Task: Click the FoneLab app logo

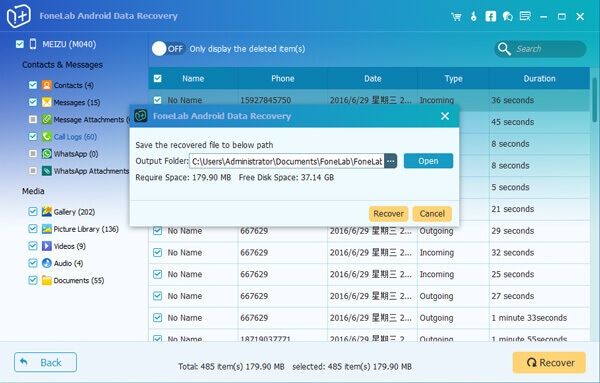Action: [18, 16]
